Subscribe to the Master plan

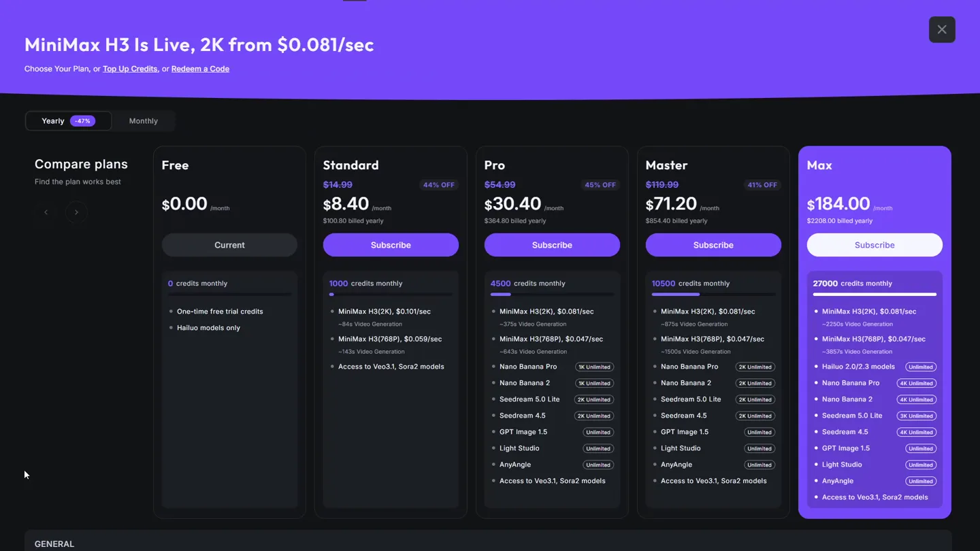(x=713, y=245)
